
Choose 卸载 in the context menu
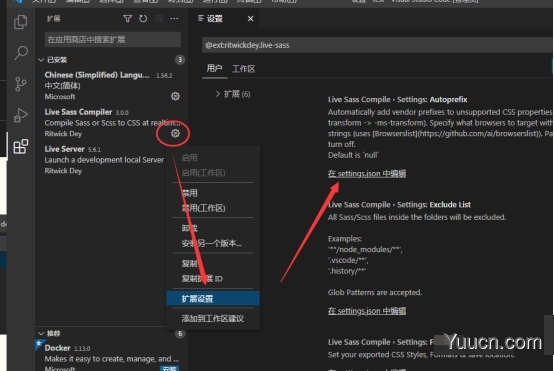213,228
